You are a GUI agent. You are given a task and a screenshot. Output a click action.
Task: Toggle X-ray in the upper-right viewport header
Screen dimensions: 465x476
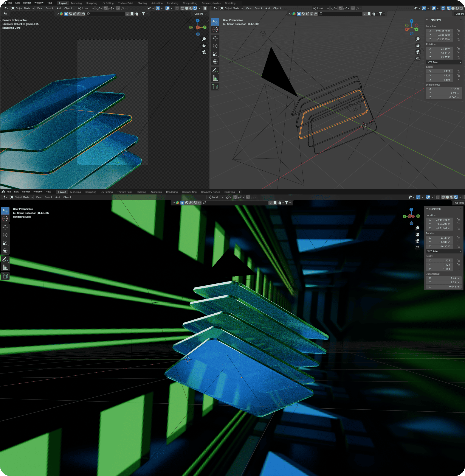tap(443, 8)
